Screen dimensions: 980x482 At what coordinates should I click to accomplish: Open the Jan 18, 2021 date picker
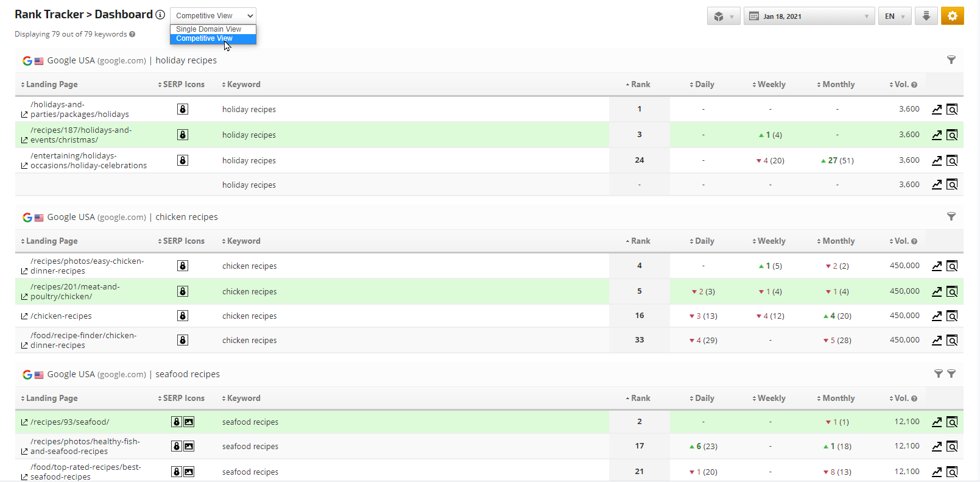[808, 16]
